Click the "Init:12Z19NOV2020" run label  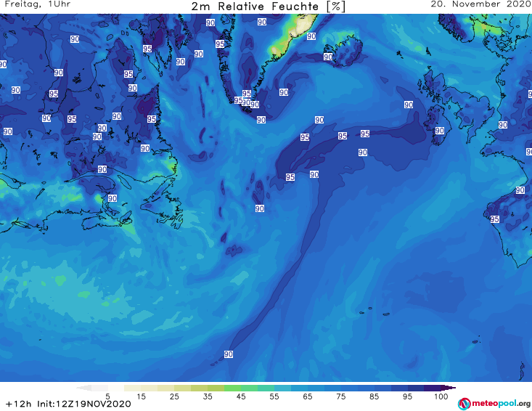(x=84, y=404)
